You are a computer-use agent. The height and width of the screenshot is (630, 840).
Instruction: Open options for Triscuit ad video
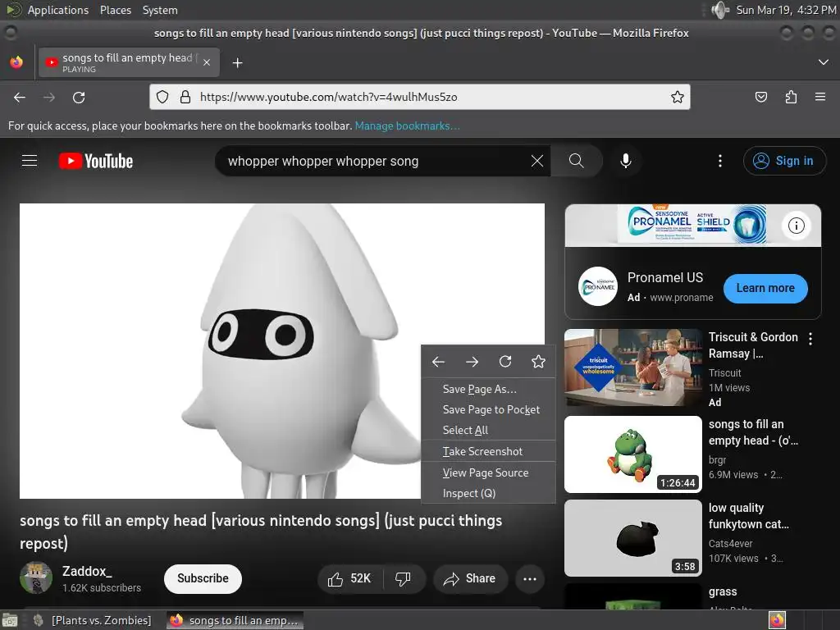[810, 339]
